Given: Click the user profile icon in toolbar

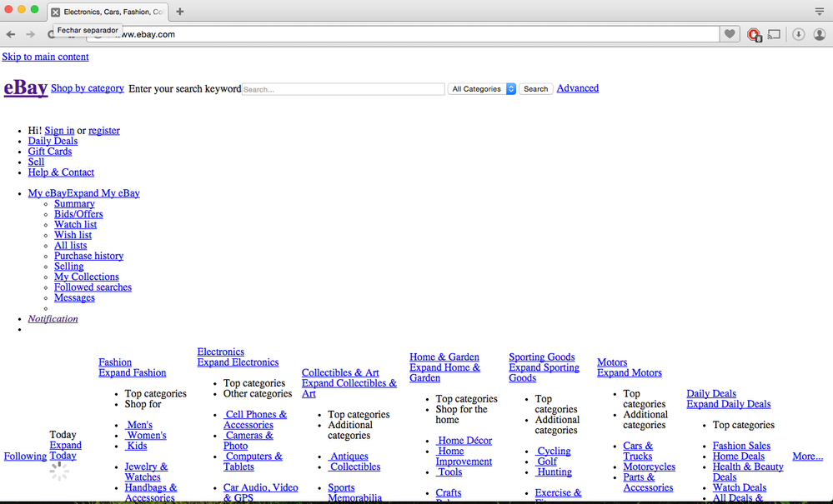Looking at the screenshot, I should [819, 34].
